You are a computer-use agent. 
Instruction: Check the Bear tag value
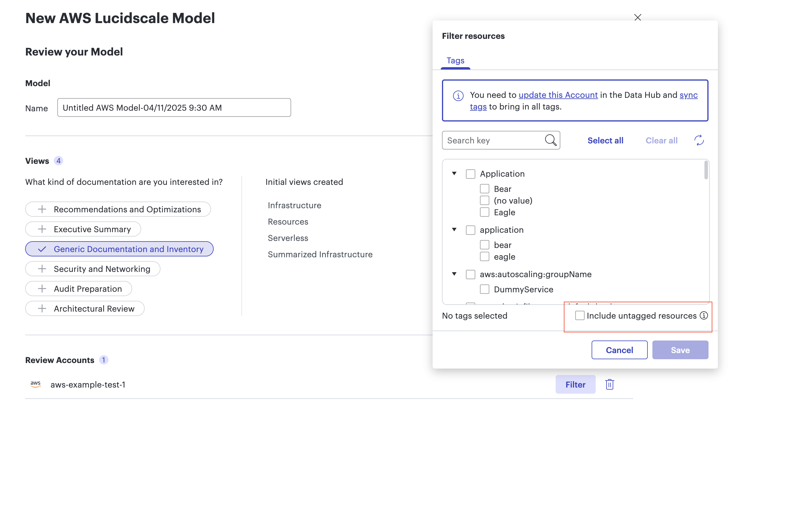(x=485, y=189)
